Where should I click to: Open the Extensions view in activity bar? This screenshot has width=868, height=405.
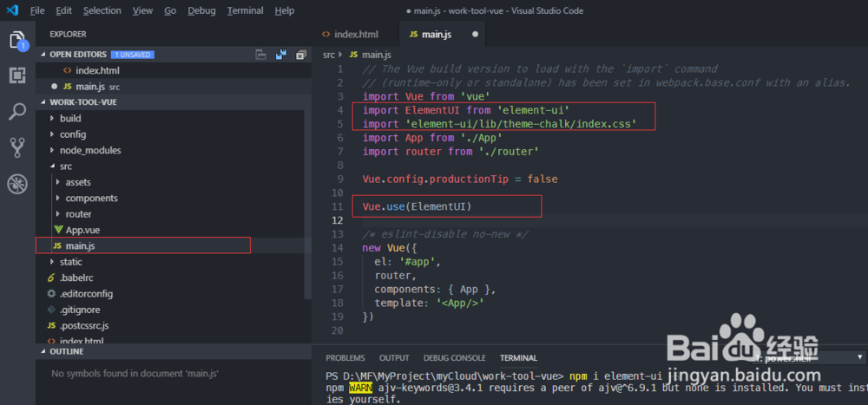point(17,76)
